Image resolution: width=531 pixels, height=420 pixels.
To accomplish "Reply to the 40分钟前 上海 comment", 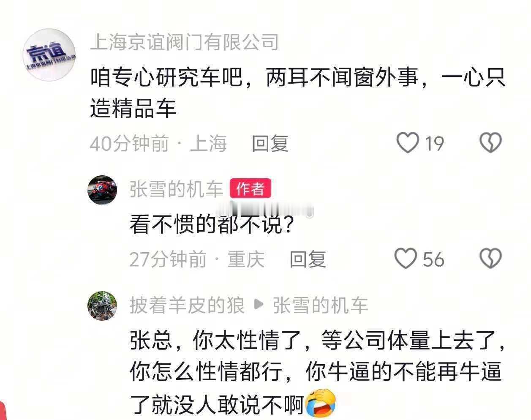I will [x=270, y=144].
